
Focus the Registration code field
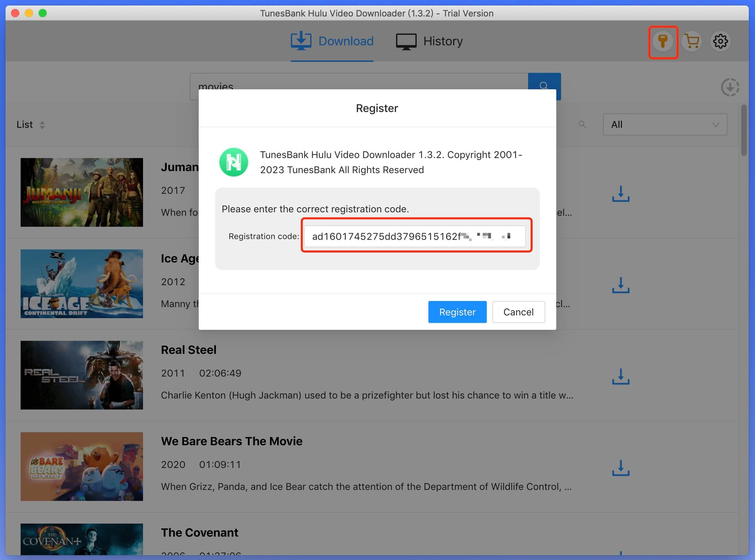(x=415, y=236)
